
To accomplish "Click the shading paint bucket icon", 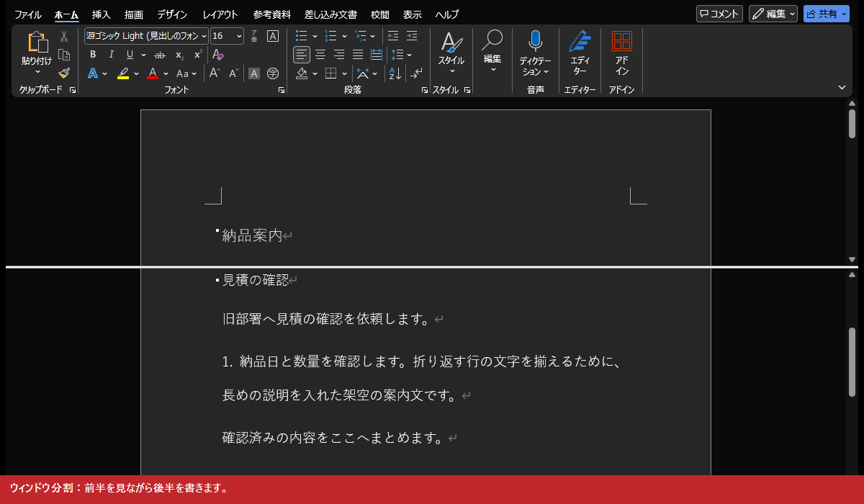I will click(x=302, y=73).
